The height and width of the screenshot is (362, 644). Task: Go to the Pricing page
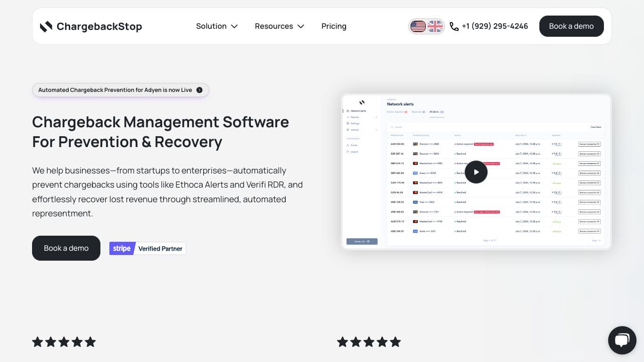pyautogui.click(x=334, y=26)
